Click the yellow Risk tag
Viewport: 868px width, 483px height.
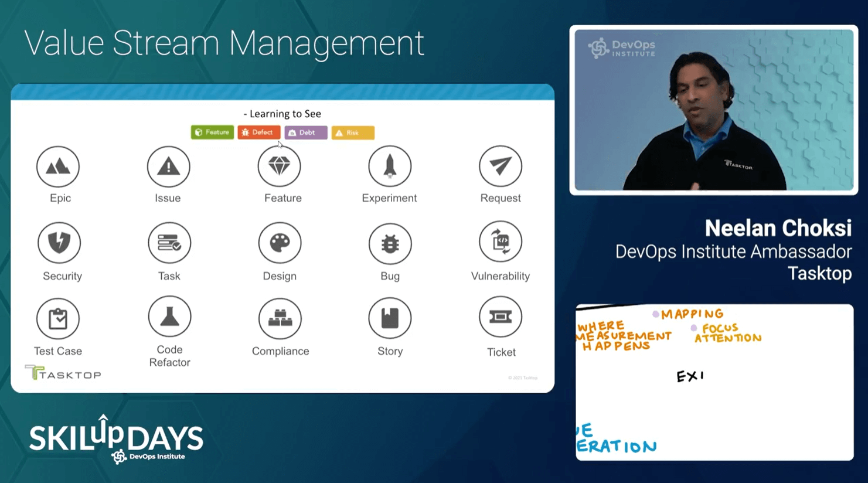click(353, 132)
